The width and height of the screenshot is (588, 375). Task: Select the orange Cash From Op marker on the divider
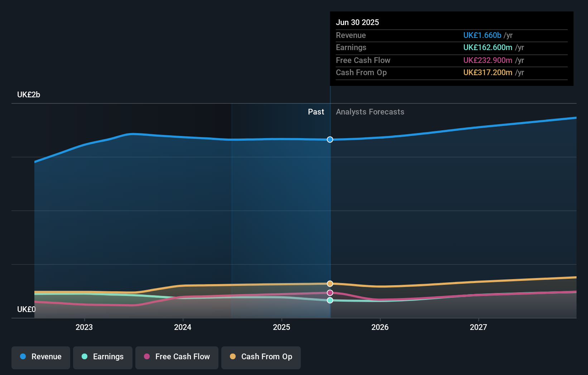coord(330,283)
